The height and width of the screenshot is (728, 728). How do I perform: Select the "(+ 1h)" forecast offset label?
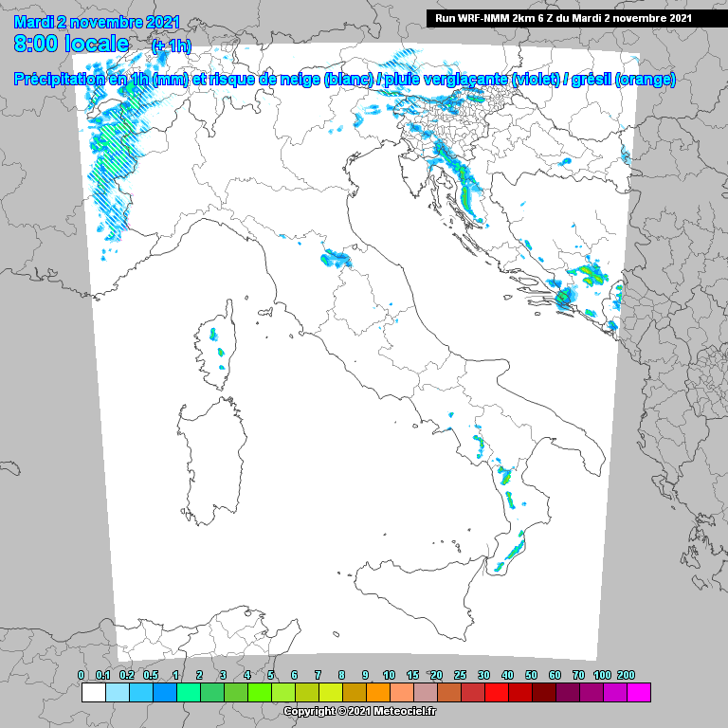[x=171, y=45]
